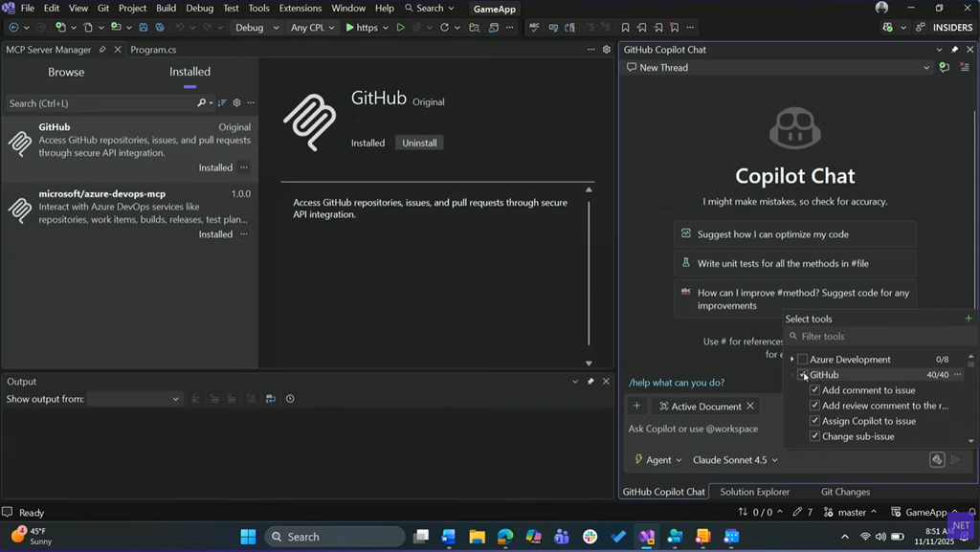Check the Azure Development checkbox
Viewport: 980px width, 552px height.
point(802,360)
